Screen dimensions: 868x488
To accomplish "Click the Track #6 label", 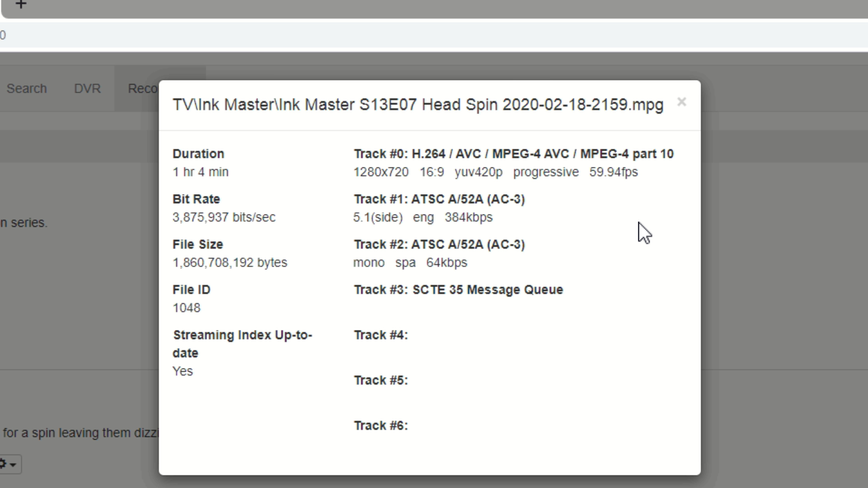I will click(381, 426).
